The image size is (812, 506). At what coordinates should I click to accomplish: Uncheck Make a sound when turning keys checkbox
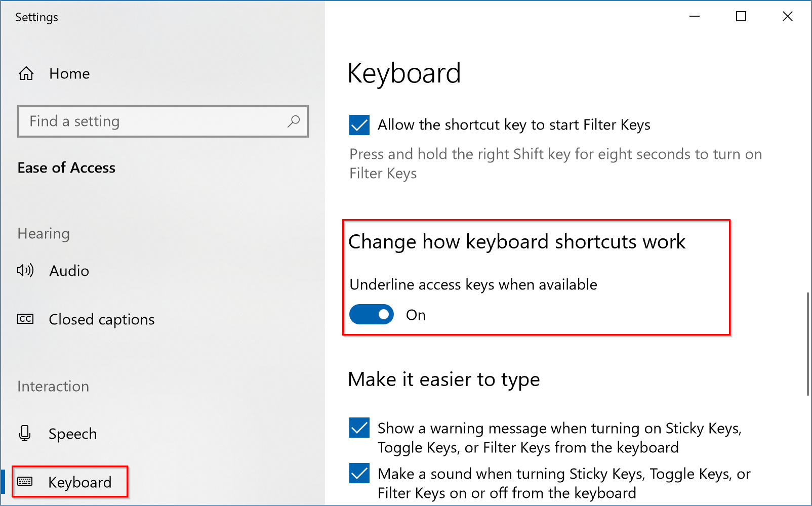click(x=359, y=474)
